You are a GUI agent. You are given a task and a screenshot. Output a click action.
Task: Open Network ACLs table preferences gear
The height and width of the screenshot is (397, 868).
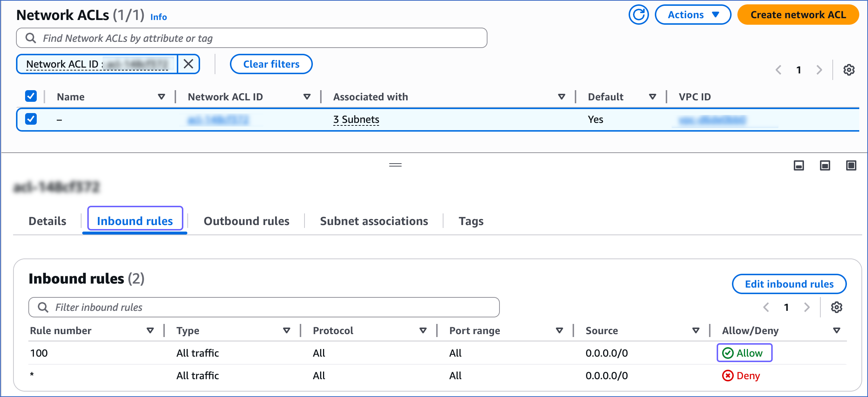coord(849,70)
